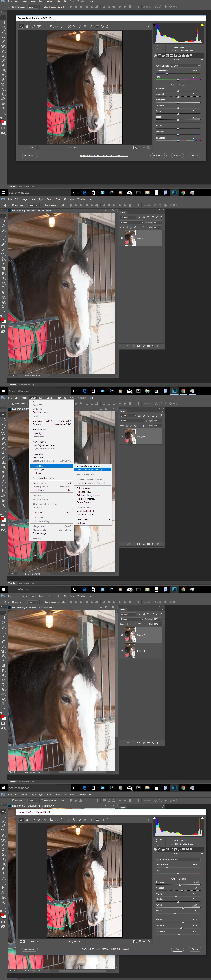
Task: Click ProPhoto RGB workflow link in dialog with Done button
Action: (x=104, y=156)
